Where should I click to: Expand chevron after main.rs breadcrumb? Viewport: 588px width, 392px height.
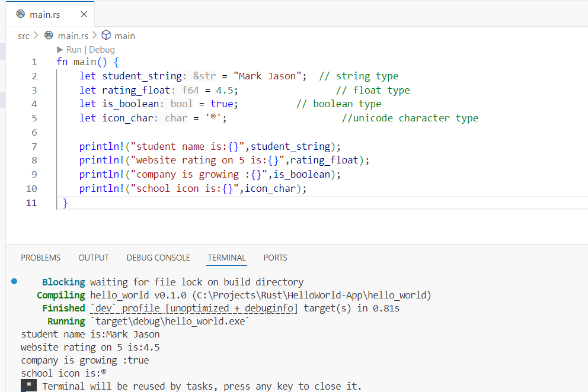(94, 35)
